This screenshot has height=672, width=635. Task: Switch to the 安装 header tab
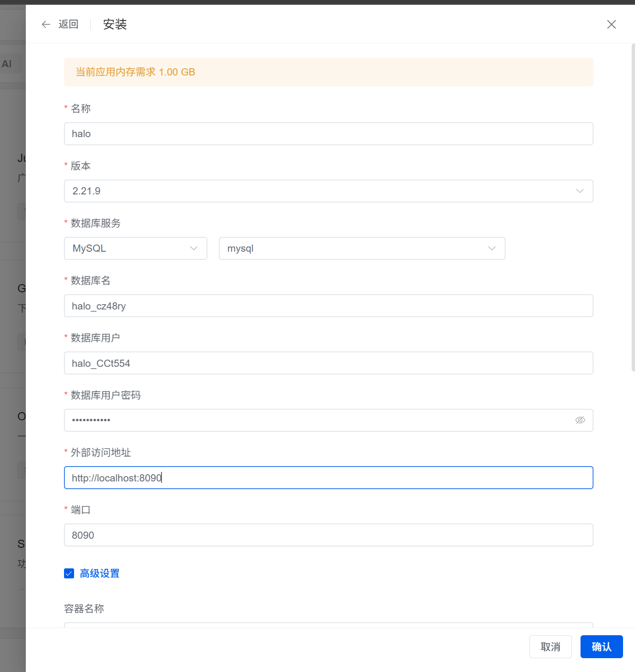pyautogui.click(x=114, y=24)
